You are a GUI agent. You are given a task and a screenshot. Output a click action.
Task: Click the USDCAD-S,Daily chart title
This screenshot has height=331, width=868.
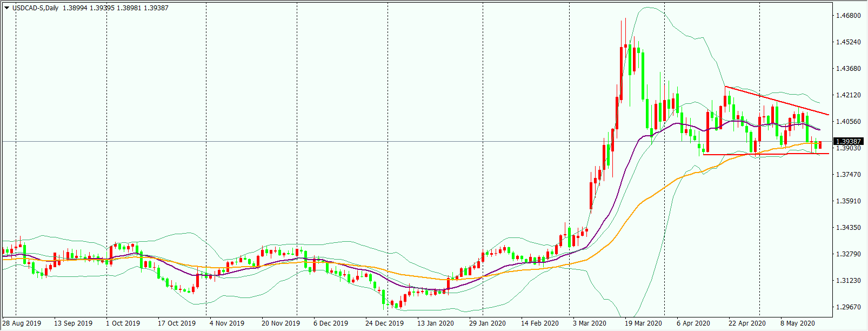point(36,8)
